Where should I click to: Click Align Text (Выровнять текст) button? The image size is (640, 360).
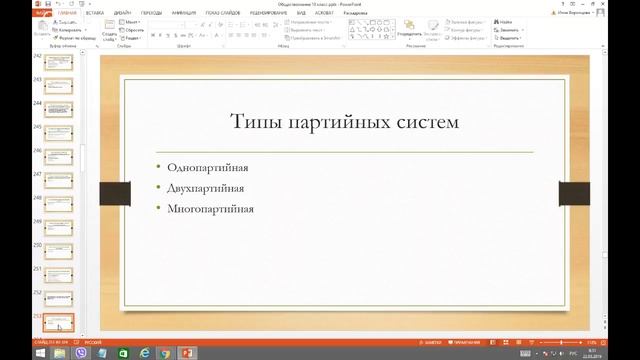point(304,30)
